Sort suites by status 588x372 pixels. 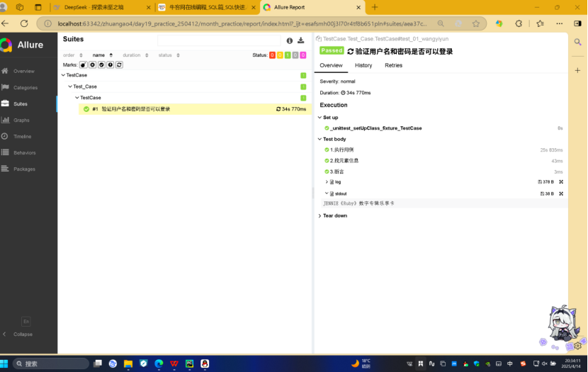click(169, 55)
